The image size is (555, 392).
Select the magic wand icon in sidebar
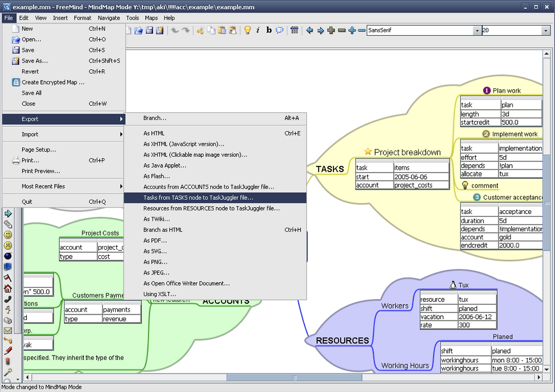[8, 372]
